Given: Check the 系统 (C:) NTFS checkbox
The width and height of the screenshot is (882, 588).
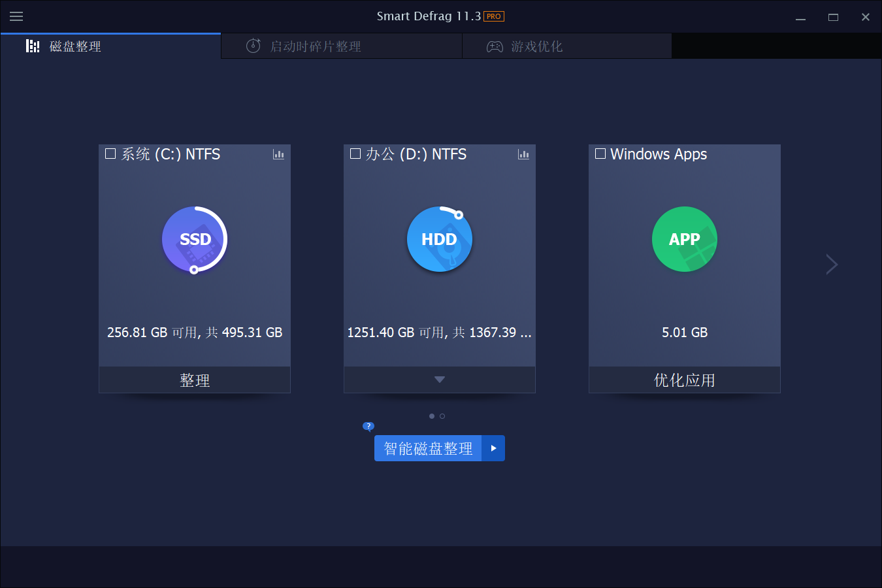Looking at the screenshot, I should pyautogui.click(x=110, y=154).
